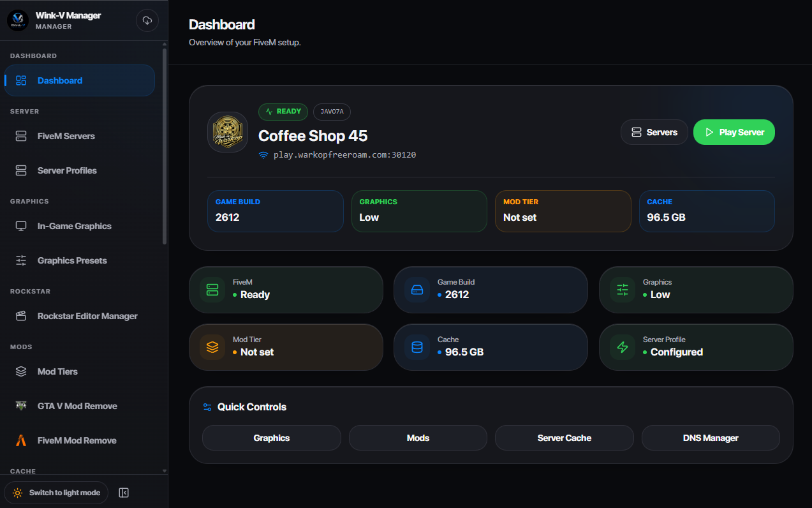Click the Coffee Shop 45 server title
This screenshot has width=812, height=508.
[313, 136]
